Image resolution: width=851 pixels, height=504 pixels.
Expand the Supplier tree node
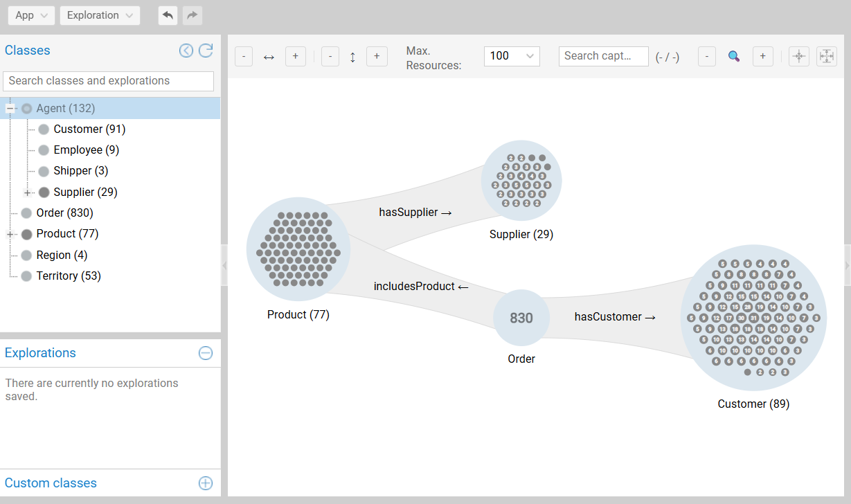pos(28,192)
